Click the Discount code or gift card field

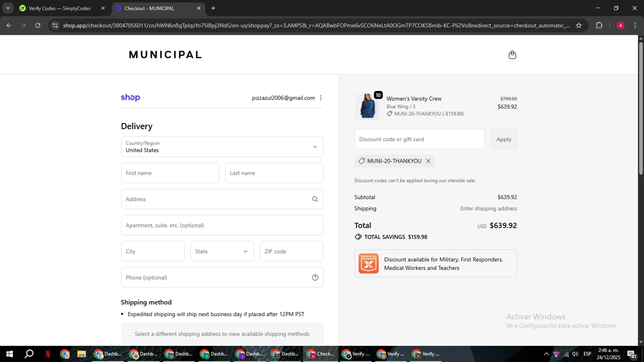coord(419,139)
